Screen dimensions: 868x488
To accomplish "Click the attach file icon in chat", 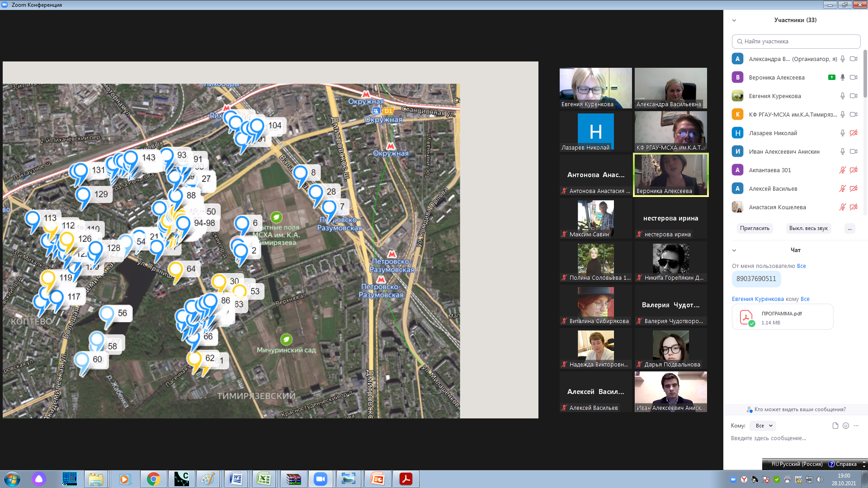I will tap(835, 426).
